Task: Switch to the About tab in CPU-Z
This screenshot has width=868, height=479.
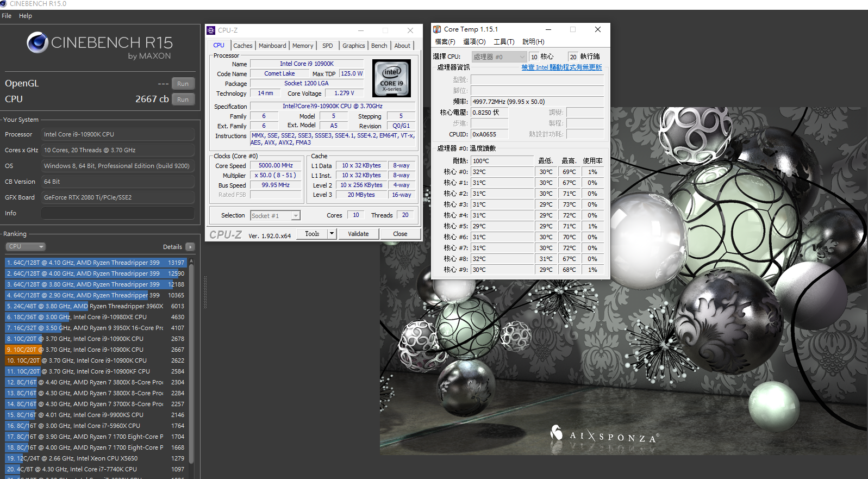Action: (x=403, y=46)
